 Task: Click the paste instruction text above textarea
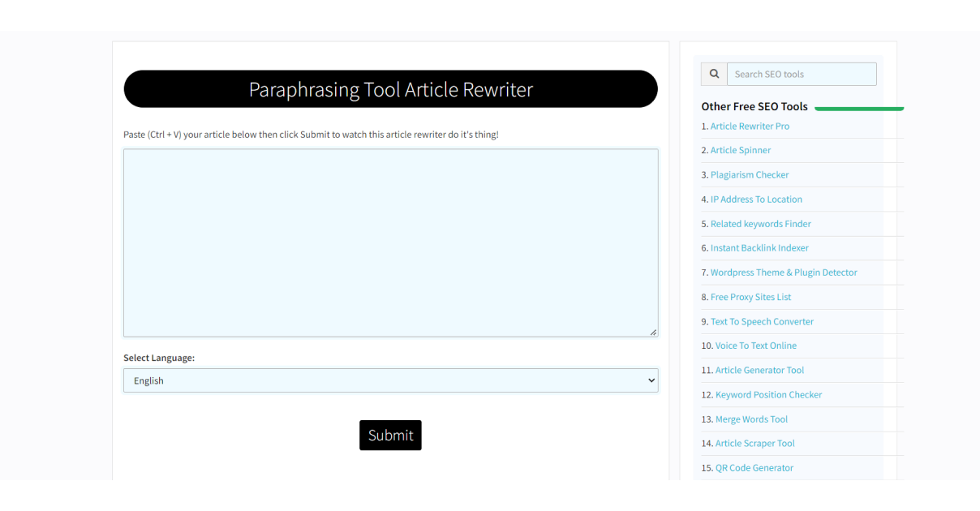click(x=311, y=135)
